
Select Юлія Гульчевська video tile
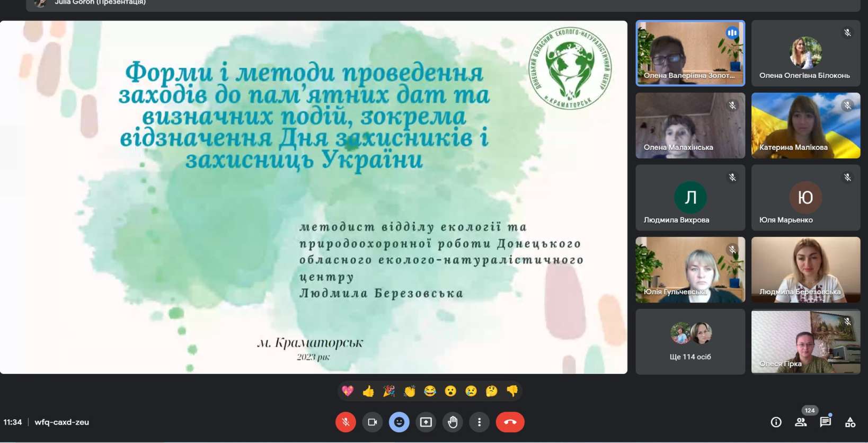[x=690, y=270]
